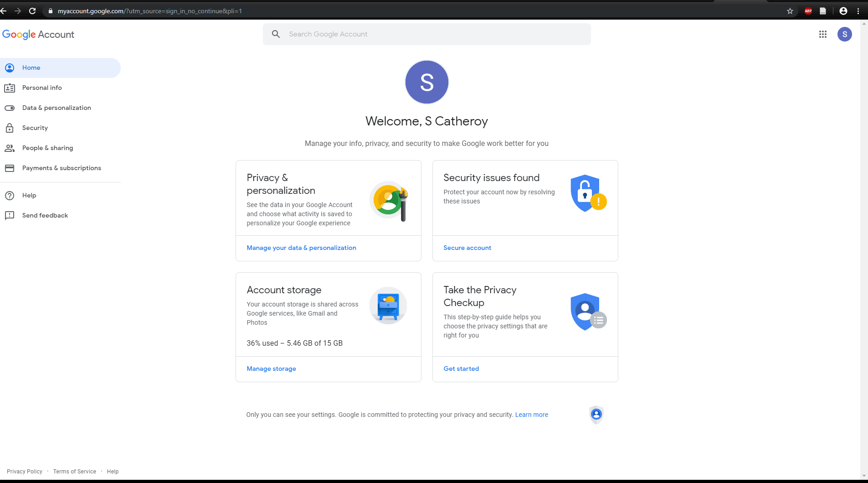Click the privacy shield icon near footer note
Image resolution: width=868 pixels, height=483 pixels.
(596, 415)
